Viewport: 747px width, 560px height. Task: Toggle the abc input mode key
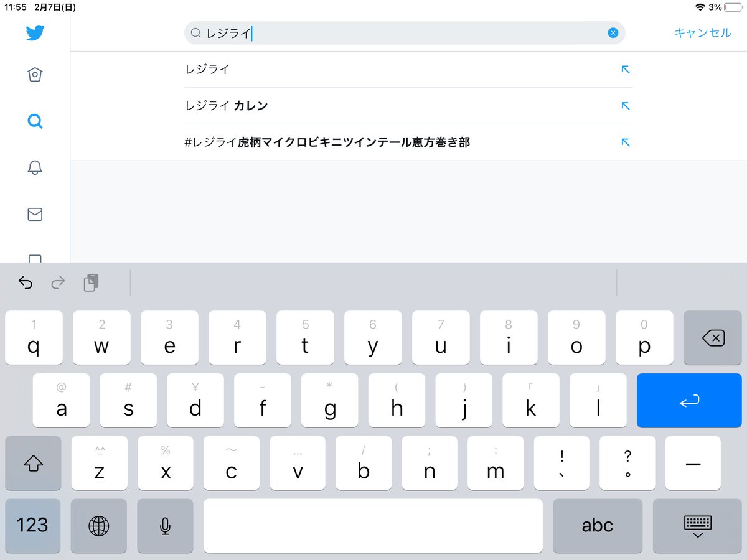(597, 526)
